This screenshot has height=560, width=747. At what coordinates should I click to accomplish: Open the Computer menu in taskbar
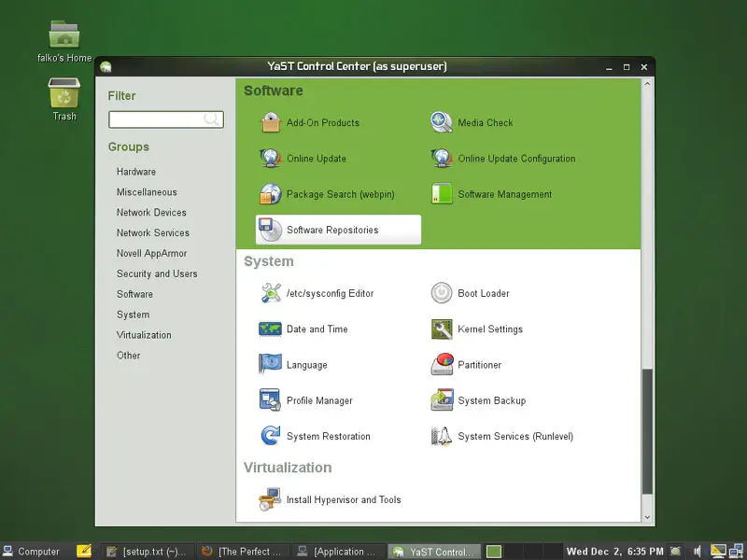tap(32, 552)
